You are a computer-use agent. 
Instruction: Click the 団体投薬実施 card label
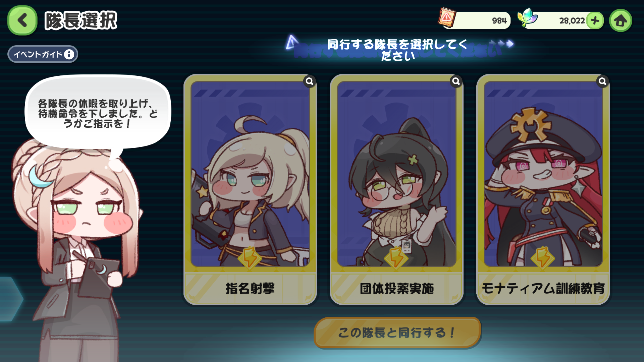[x=397, y=288]
